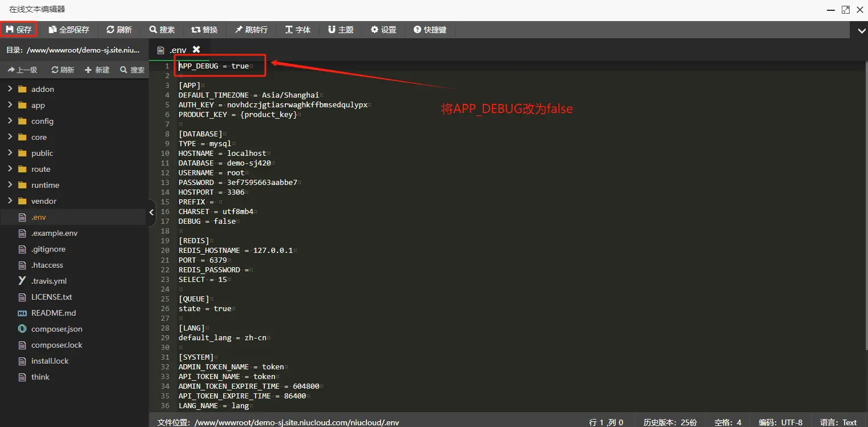This screenshot has width=868, height=427.
Task: Click the encoding UTF-8 status item
Action: 780,422
